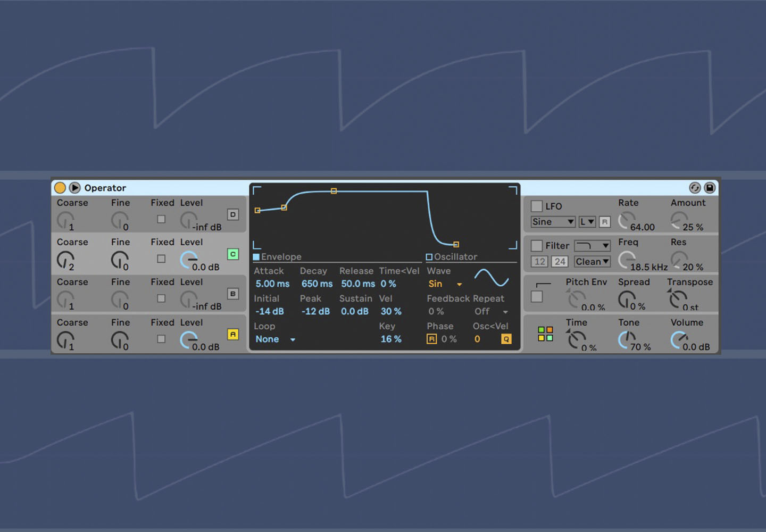The width and height of the screenshot is (766, 532).
Task: Click oscillator A Level knob
Action: 189,340
